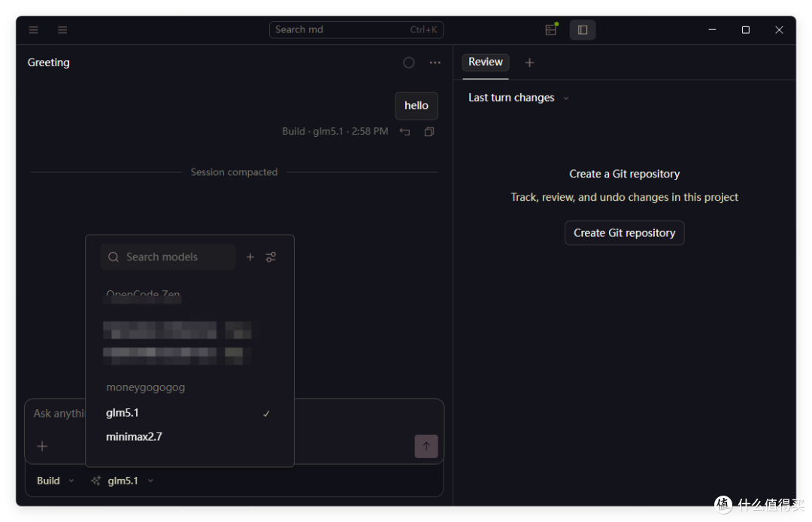Image resolution: width=812 pixels, height=522 pixels.
Task: Choose the minimax2.7 model
Action: (x=189, y=437)
